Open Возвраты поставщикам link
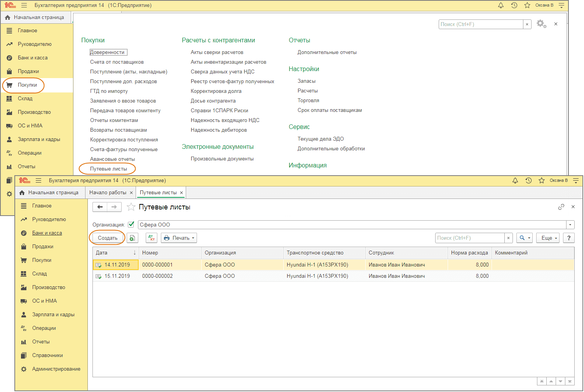The image size is (584, 392). point(119,130)
